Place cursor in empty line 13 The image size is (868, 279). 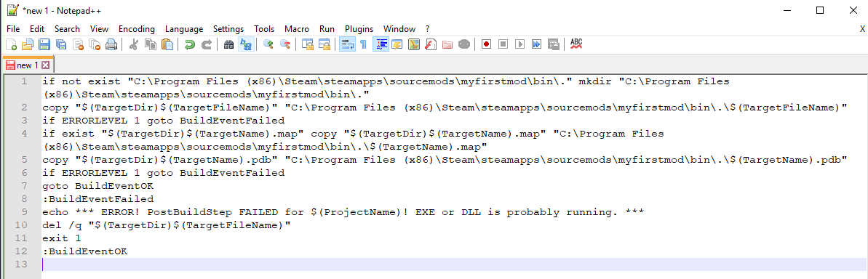(x=454, y=264)
